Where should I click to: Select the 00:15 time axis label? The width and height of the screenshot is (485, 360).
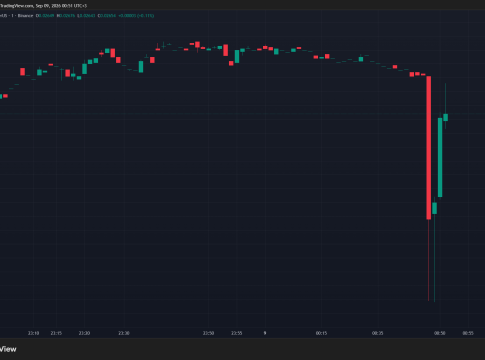click(x=321, y=333)
